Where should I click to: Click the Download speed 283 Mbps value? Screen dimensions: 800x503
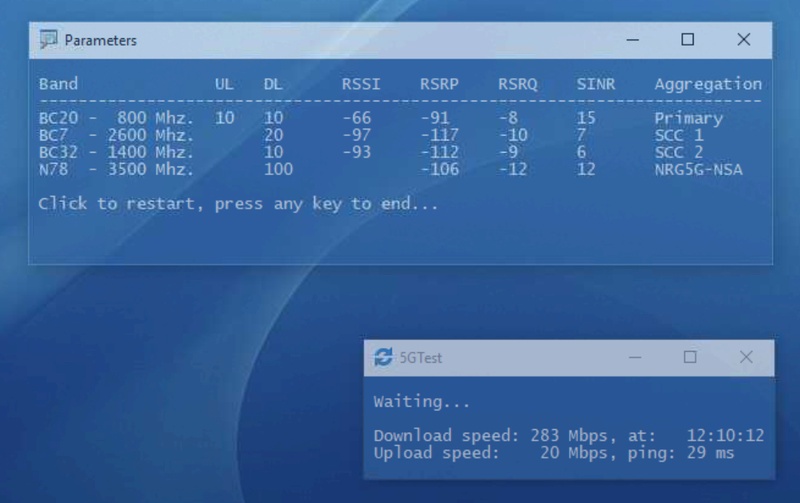(x=569, y=436)
